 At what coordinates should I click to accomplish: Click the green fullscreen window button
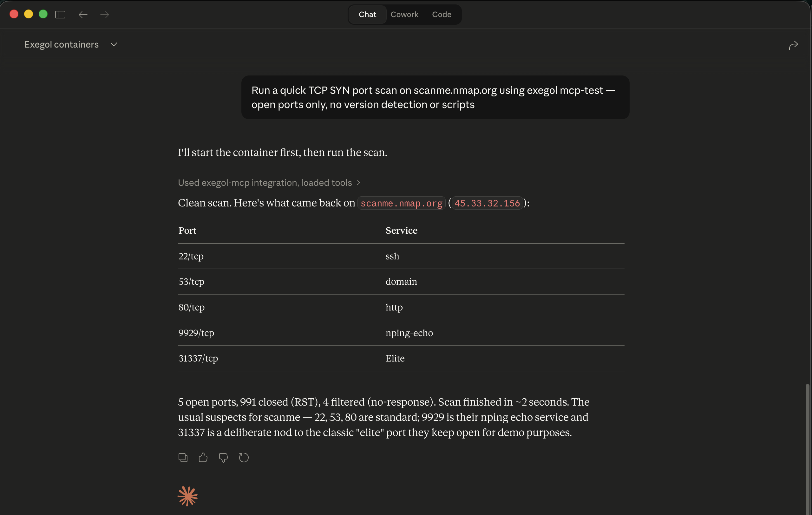[43, 14]
